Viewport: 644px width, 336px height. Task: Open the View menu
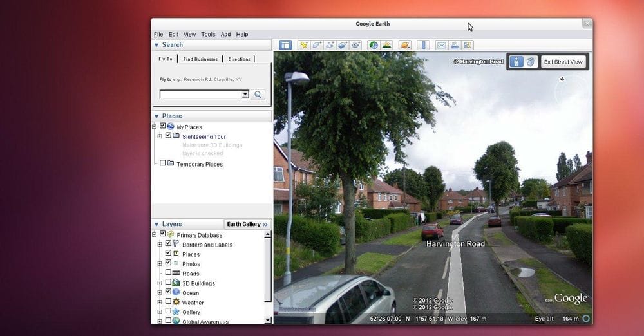pos(189,35)
